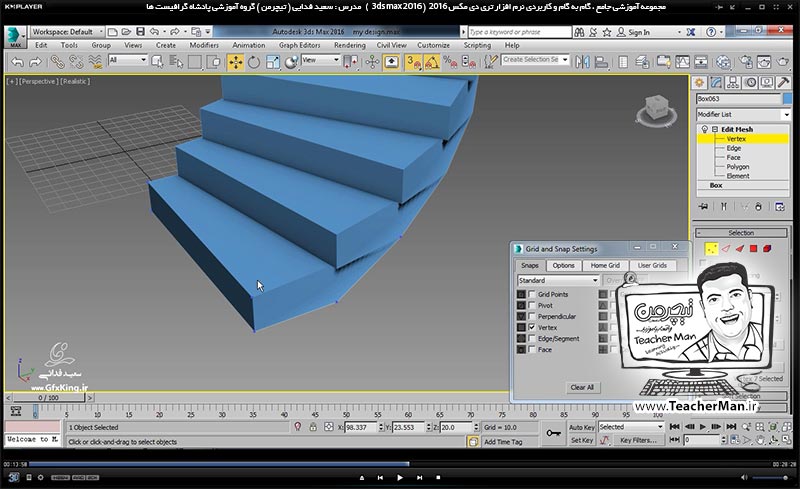Viewport: 800px width, 489px height.
Task: Click the Render teapot icon
Action: (783, 62)
